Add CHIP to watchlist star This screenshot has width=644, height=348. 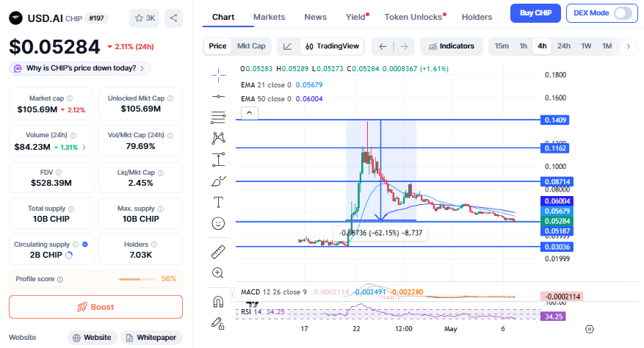click(144, 18)
